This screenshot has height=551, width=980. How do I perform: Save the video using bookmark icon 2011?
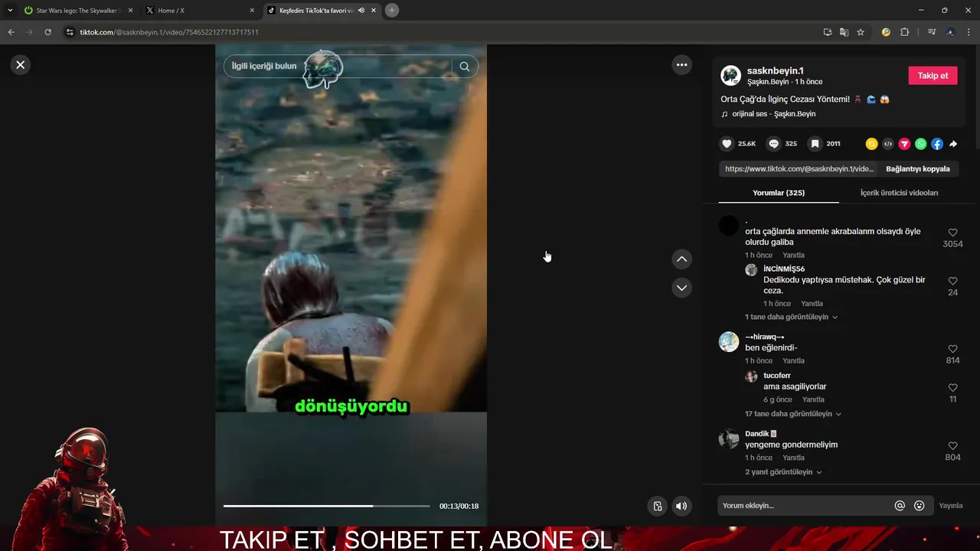pos(815,144)
